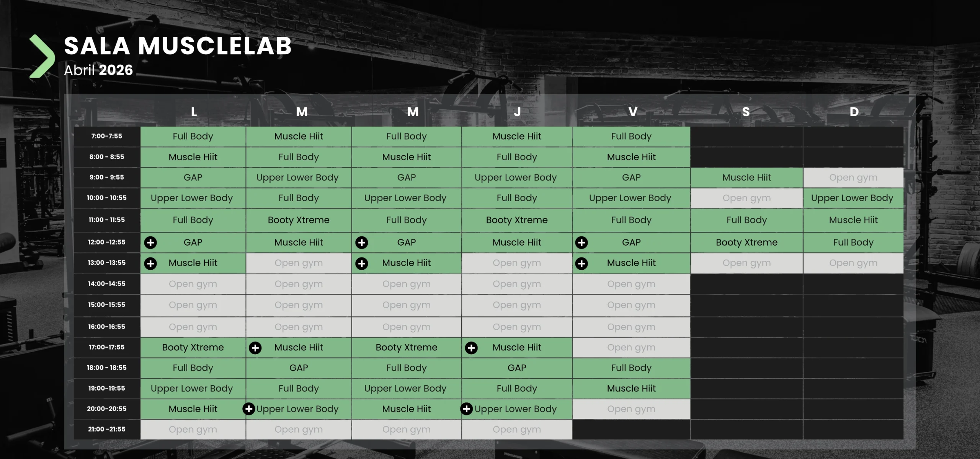Image resolution: width=980 pixels, height=459 pixels.
Task: Click the plus icon on Tuesday's 17:00 Muscle Hiit
Action: (255, 348)
